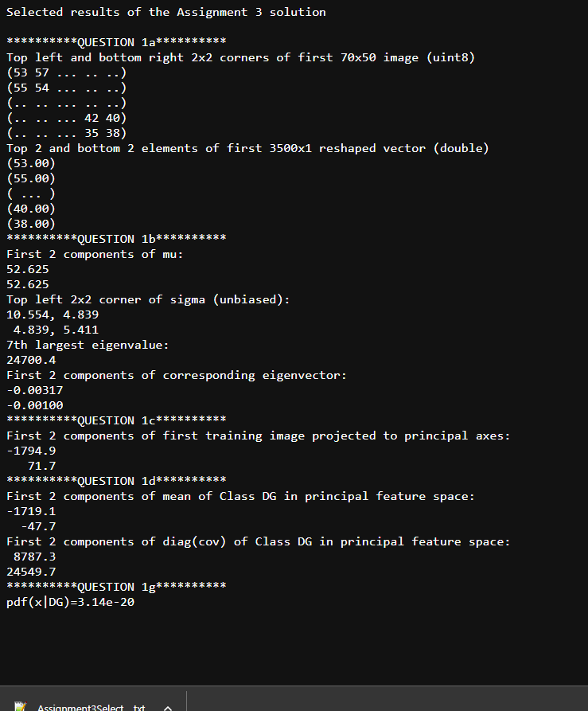Screen dimensions: 588x711
Task: Click the QUESTION 1c header line
Action: pos(116,420)
